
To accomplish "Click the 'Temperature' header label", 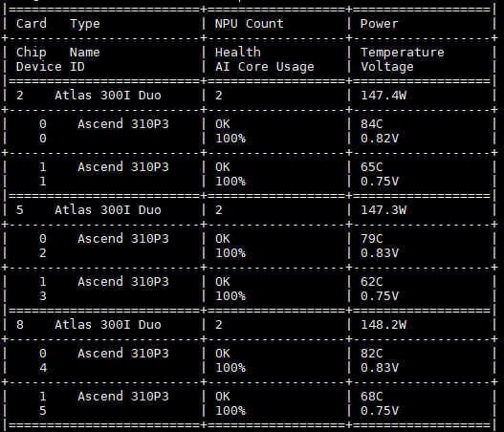I will pyautogui.click(x=403, y=52).
